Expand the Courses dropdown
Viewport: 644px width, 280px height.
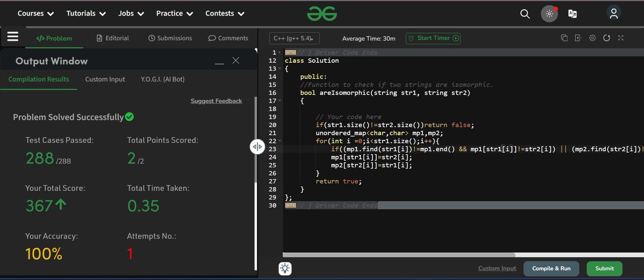pos(35,13)
